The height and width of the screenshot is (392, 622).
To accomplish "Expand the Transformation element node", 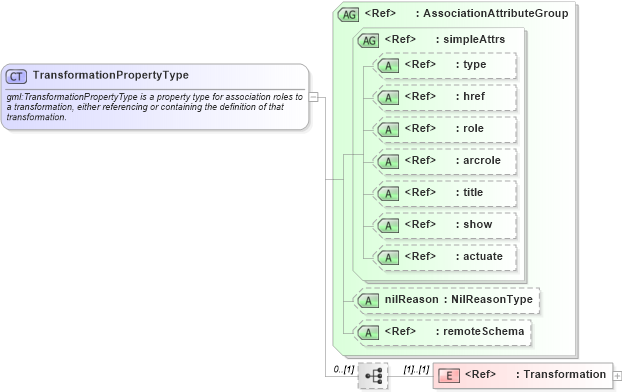I will pos(617,375).
